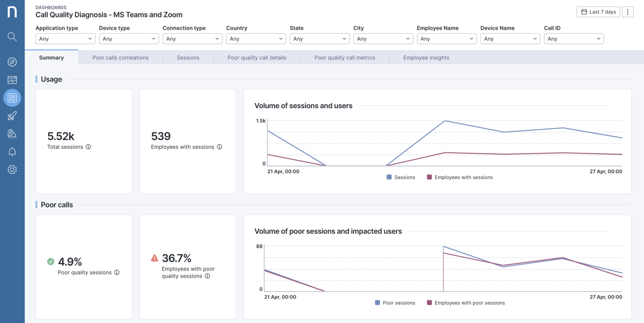Click the Nexthink logo at the top left
This screenshot has height=323, width=644.
coord(12,12)
